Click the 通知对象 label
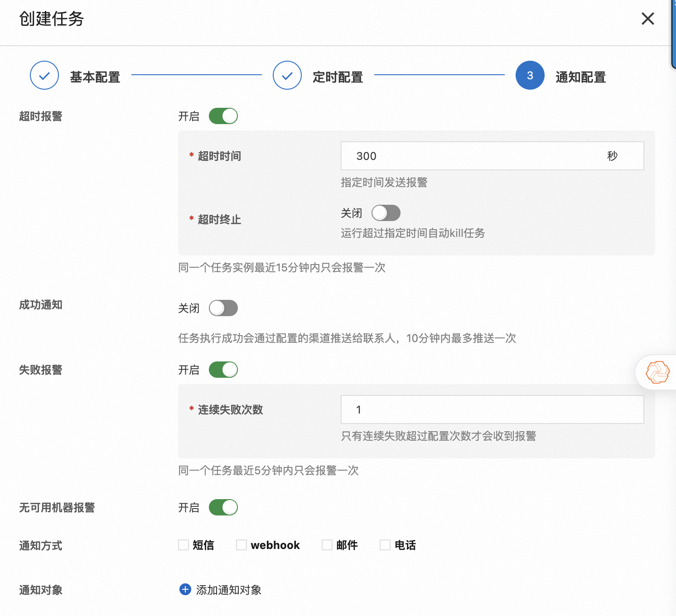Viewport: 676px width, 616px height. click(x=41, y=590)
